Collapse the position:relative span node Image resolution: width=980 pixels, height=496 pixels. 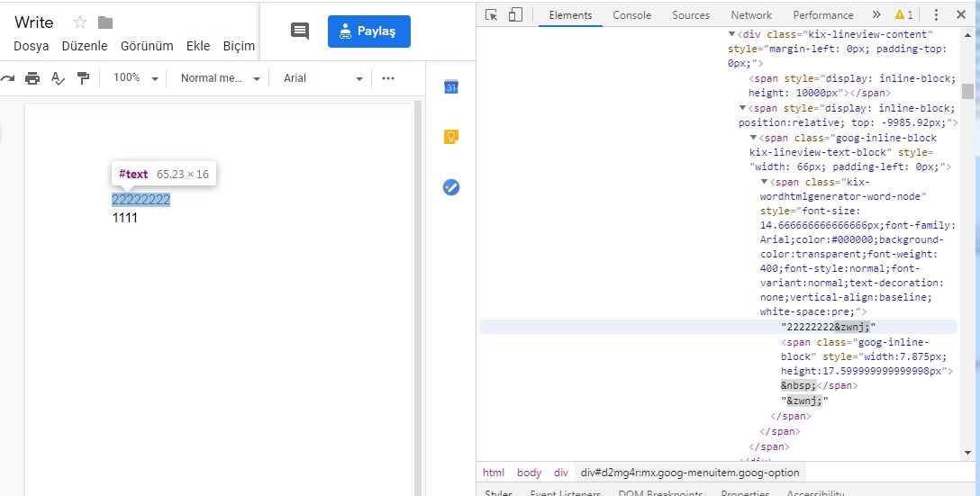click(x=742, y=108)
